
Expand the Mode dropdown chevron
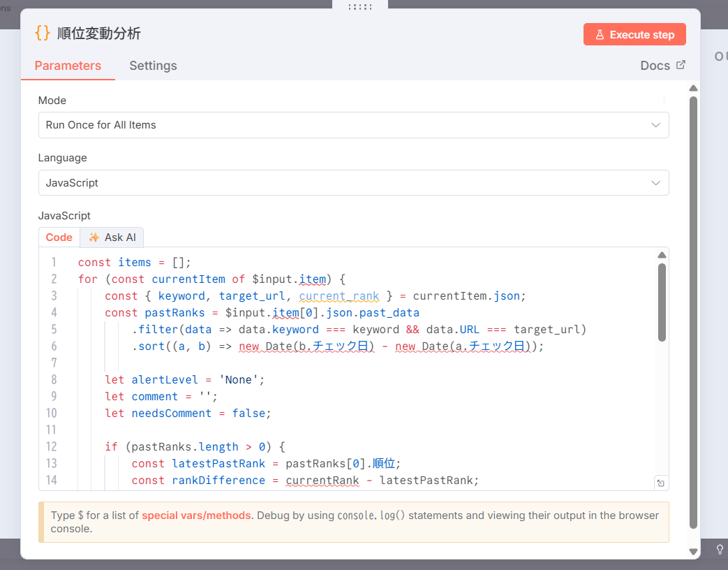pos(655,125)
